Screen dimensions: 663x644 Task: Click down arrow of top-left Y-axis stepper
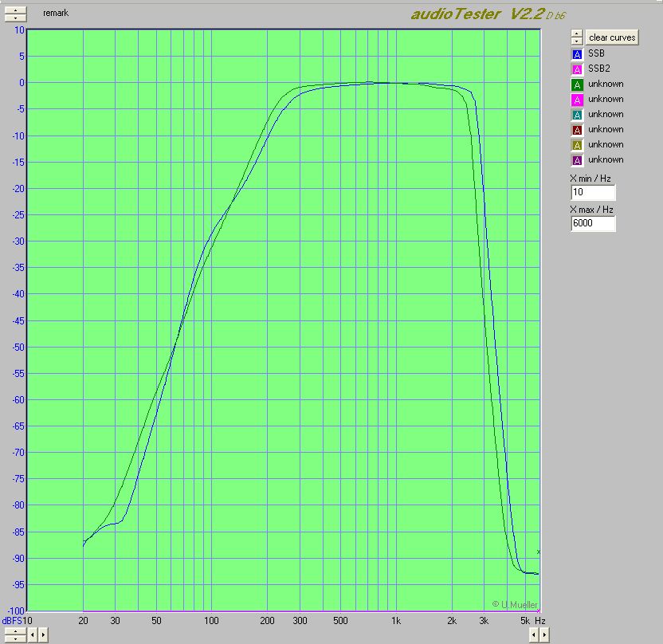(14, 18)
